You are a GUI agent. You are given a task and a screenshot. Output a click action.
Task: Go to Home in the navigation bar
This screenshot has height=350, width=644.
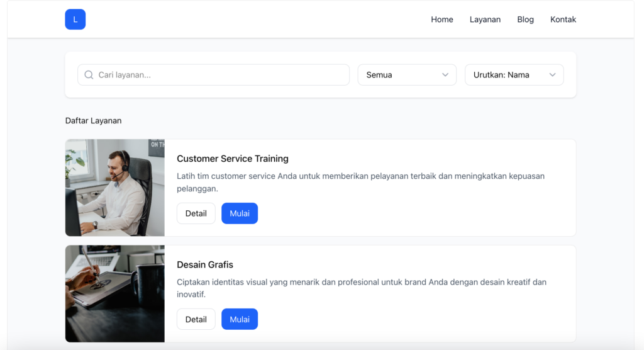[441, 20]
